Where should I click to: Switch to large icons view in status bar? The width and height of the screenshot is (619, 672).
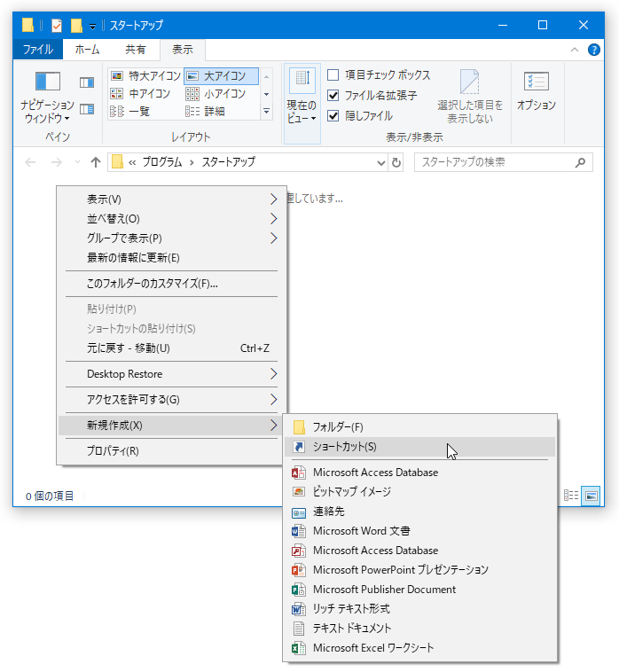(591, 496)
